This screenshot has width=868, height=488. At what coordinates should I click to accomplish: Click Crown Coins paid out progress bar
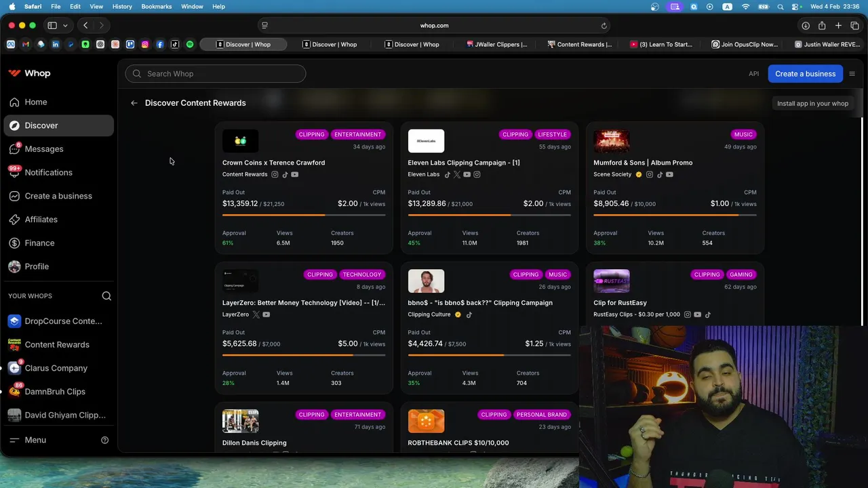pos(304,215)
